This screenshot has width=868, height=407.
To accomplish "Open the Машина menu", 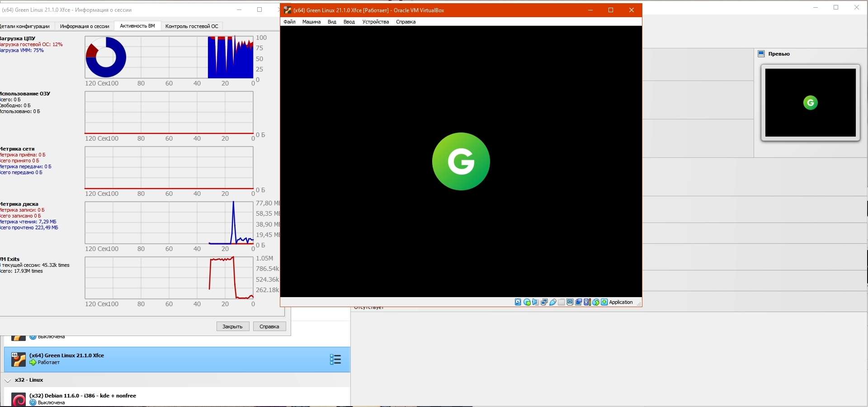I will click(x=311, y=22).
